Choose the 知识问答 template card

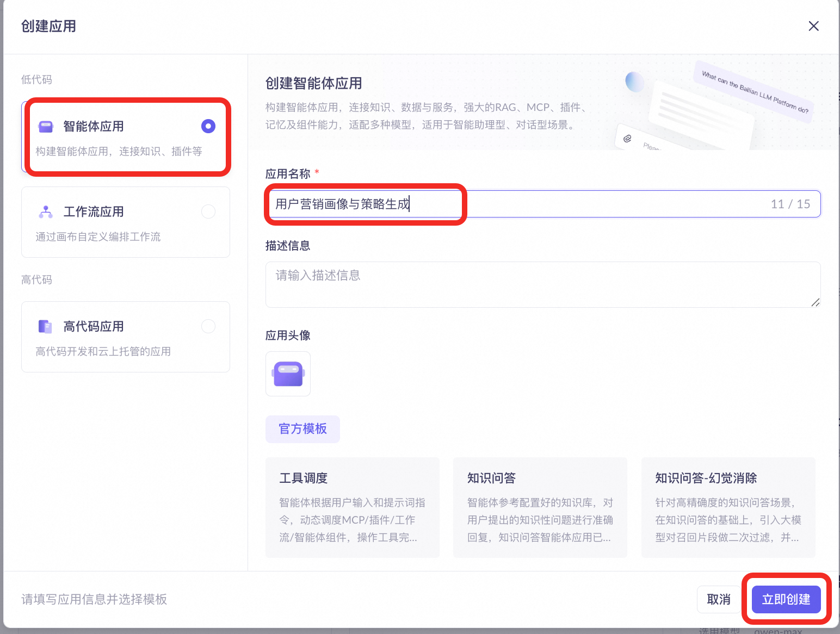coord(540,507)
